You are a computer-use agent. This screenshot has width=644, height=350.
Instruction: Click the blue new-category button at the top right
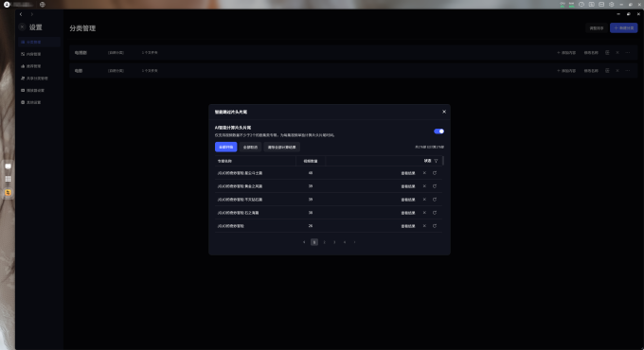623,27
